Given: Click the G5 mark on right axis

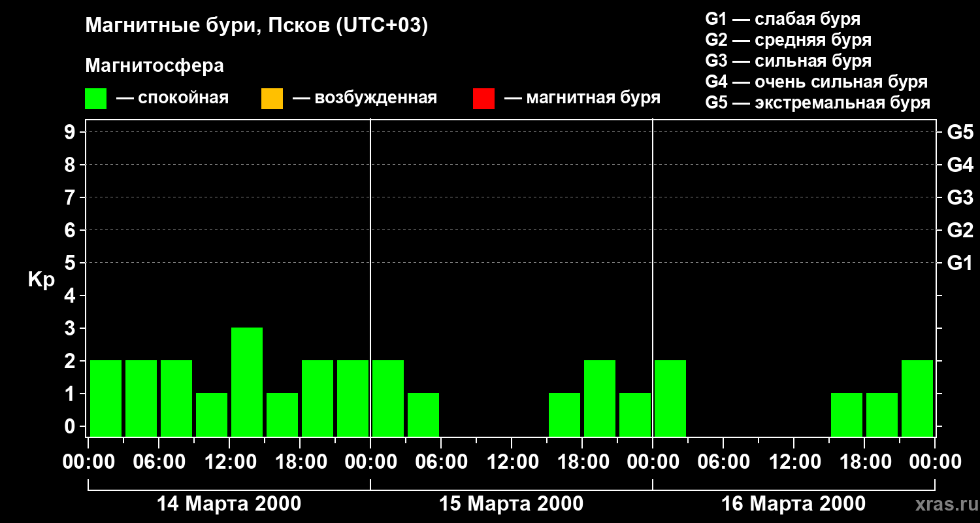Looking at the screenshot, I should 960,132.
